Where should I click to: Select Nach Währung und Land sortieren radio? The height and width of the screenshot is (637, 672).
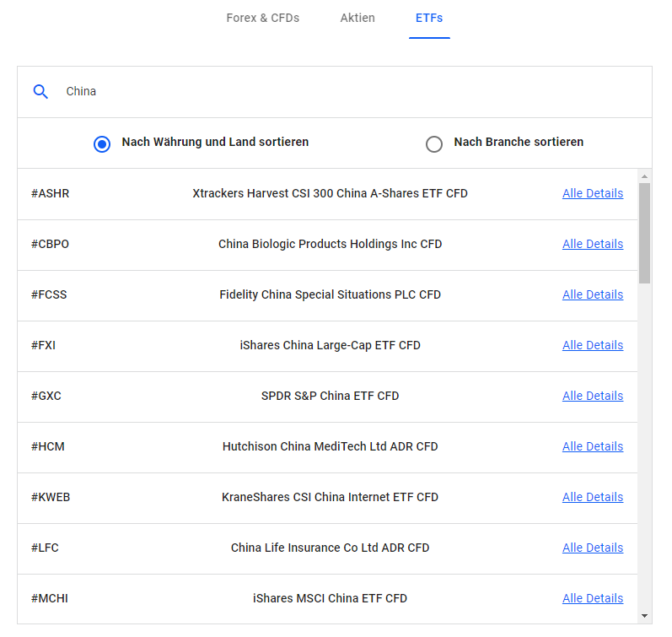click(102, 143)
